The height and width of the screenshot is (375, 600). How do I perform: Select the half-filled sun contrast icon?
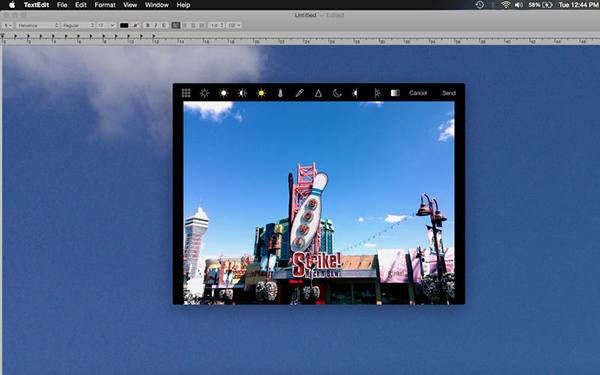point(242,93)
